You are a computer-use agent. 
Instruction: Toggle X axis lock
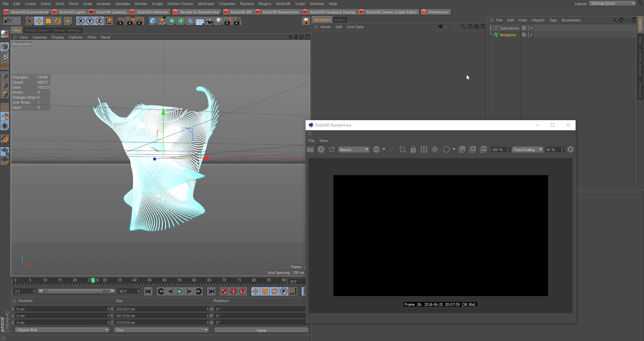point(80,21)
